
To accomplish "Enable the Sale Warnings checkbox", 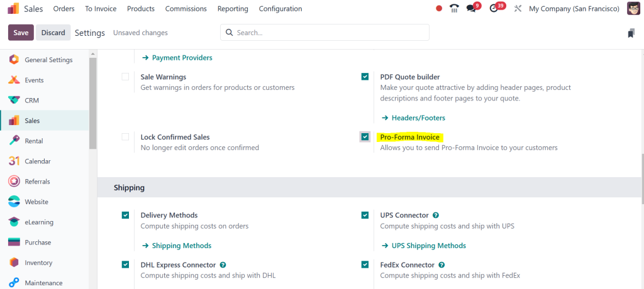I will click(x=125, y=77).
